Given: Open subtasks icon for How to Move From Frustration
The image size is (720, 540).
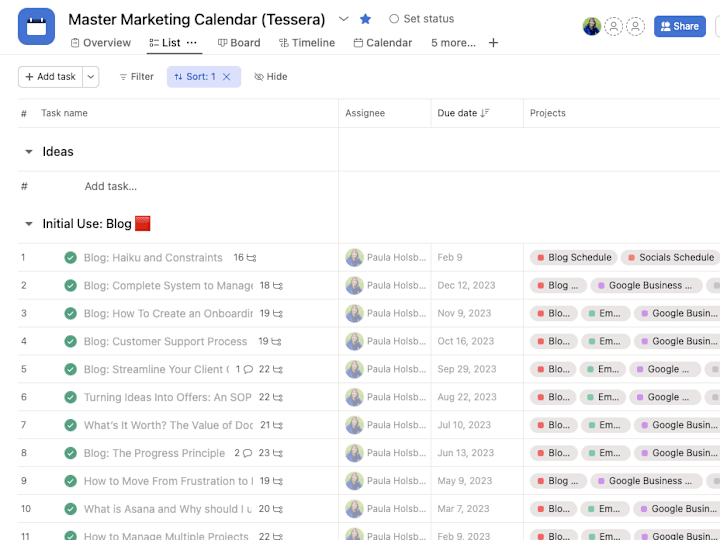Looking at the screenshot, I should (278, 481).
